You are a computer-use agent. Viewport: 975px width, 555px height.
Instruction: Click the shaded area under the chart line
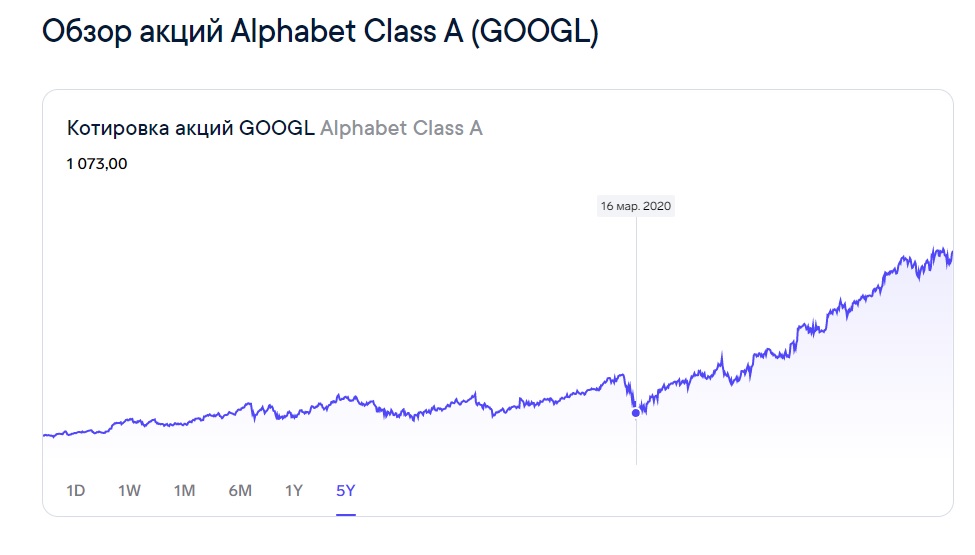coord(746,429)
